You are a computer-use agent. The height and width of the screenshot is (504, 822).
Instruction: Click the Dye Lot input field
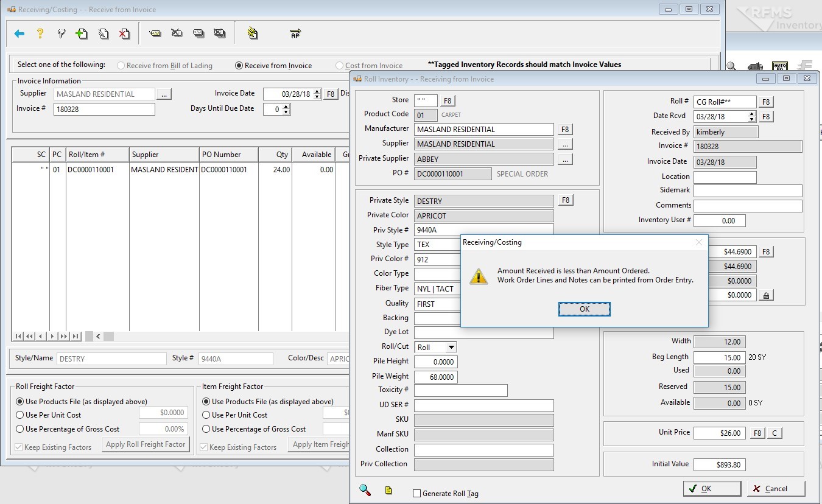pyautogui.click(x=484, y=333)
